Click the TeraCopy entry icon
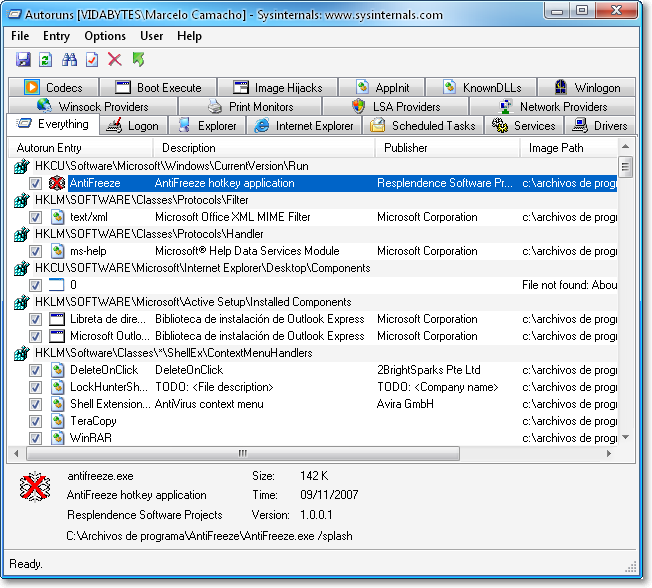 point(57,421)
